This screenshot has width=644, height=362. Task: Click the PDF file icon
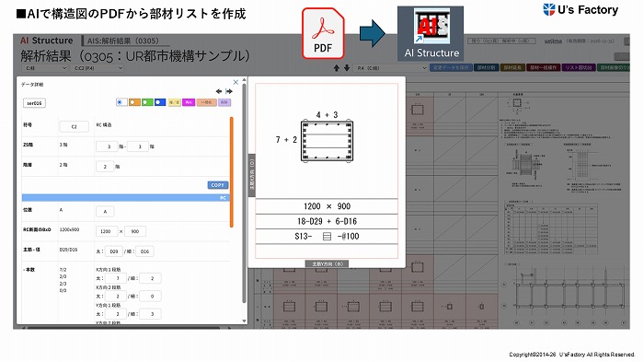(x=323, y=34)
